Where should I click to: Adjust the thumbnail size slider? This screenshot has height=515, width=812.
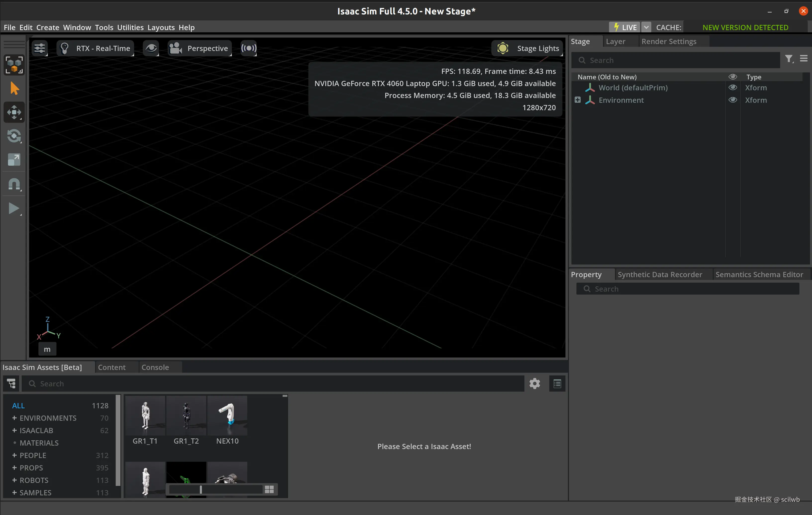click(201, 489)
